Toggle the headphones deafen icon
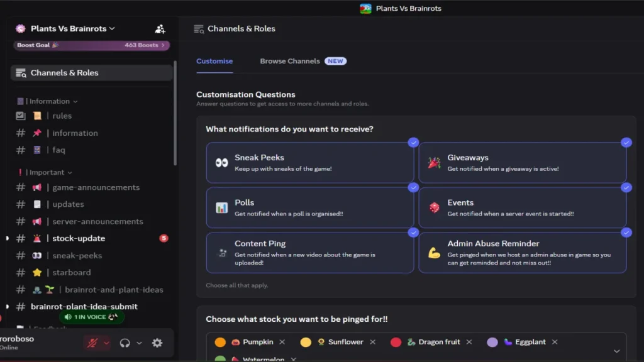644x362 pixels. [x=125, y=343]
